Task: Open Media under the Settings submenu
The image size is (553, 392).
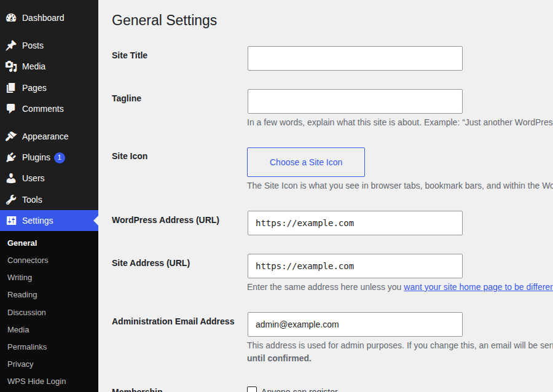Action: click(18, 329)
